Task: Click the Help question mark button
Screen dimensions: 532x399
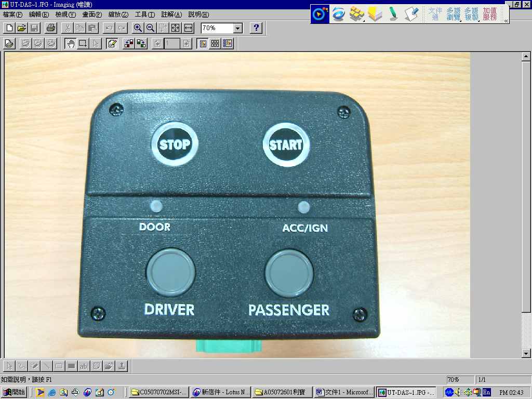Action: pyautogui.click(x=256, y=28)
